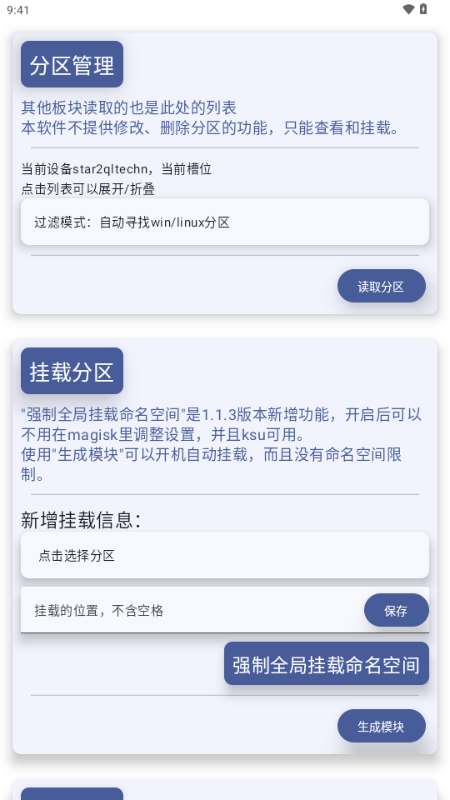The height and width of the screenshot is (800, 450).
Task: Tap the 当前设备star2qltechn info line
Action: 116,168
